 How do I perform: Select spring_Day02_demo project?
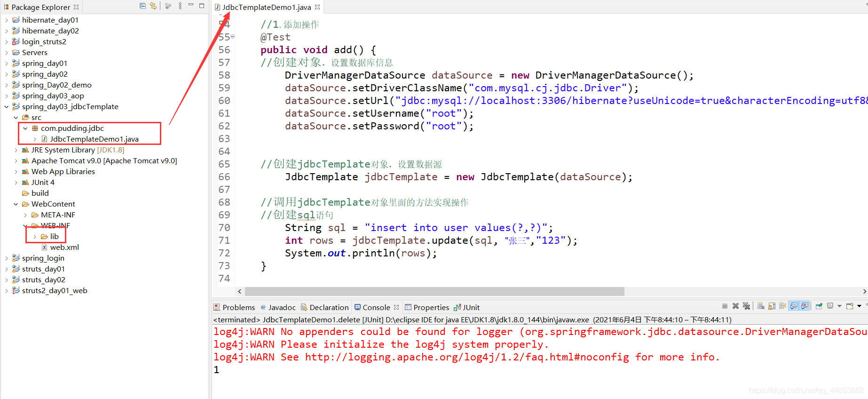click(57, 85)
